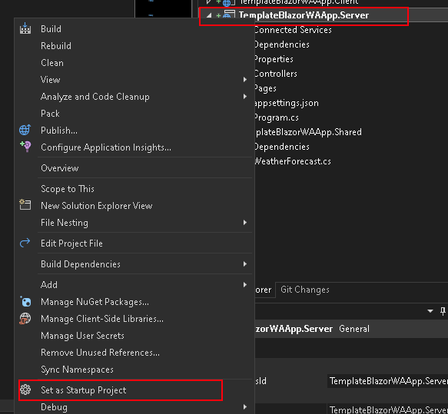
Task: Click the Manage NuGet Packages icon
Action: (26, 302)
